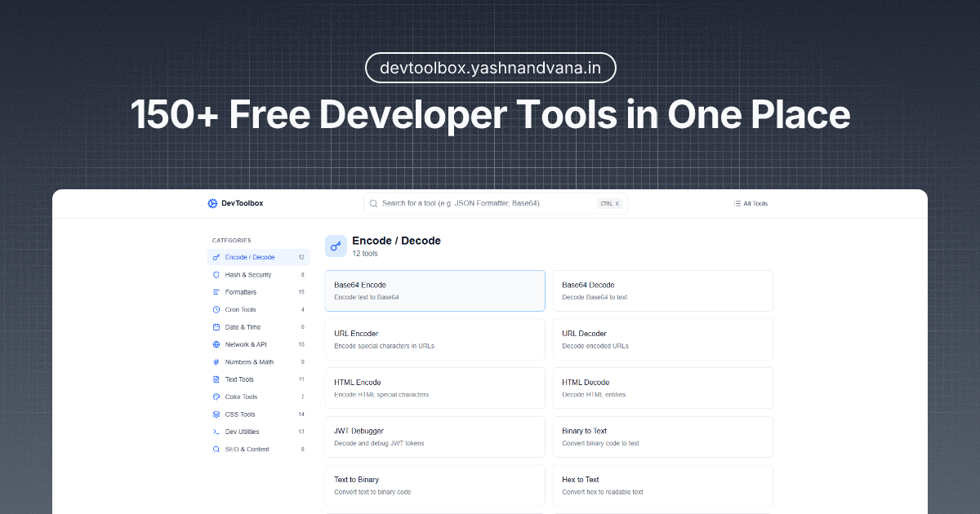Click the Hash & Security shield icon

(x=216, y=274)
